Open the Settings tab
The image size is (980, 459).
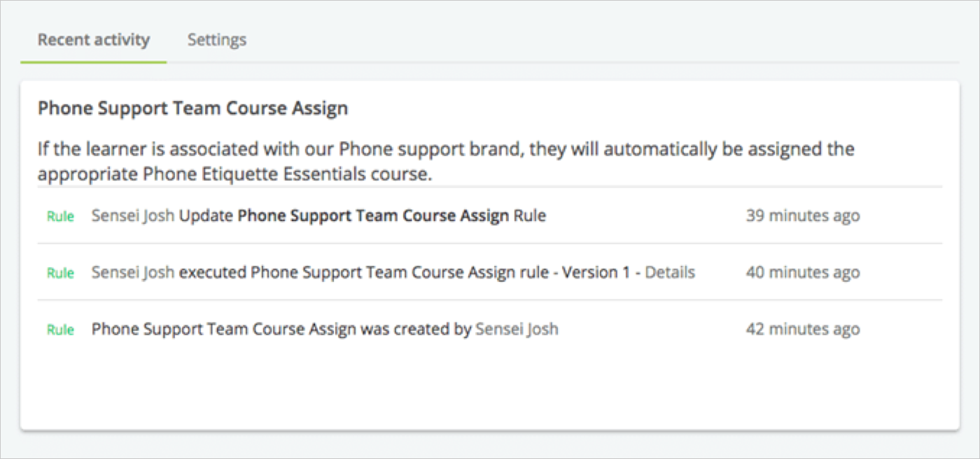216,40
